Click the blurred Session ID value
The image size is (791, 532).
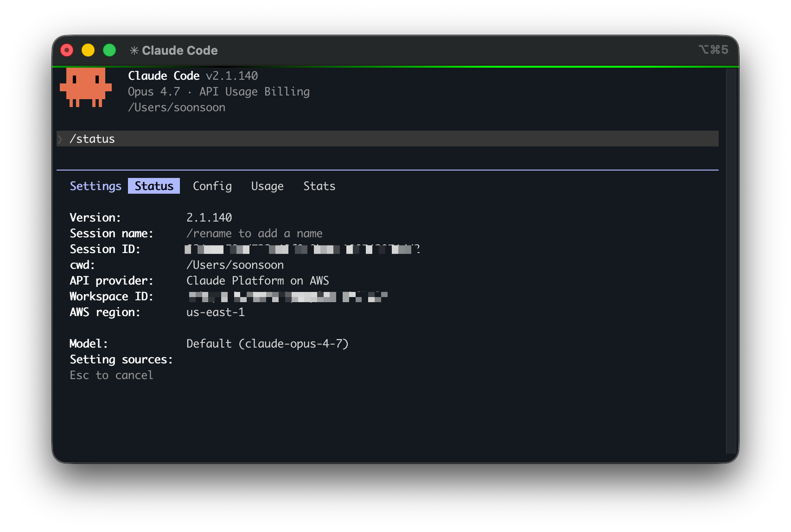(x=302, y=249)
